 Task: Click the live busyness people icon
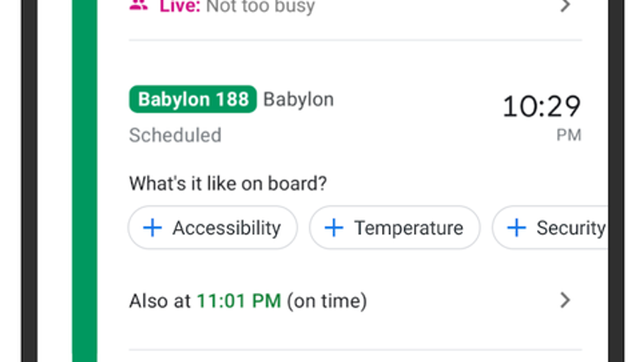139,5
